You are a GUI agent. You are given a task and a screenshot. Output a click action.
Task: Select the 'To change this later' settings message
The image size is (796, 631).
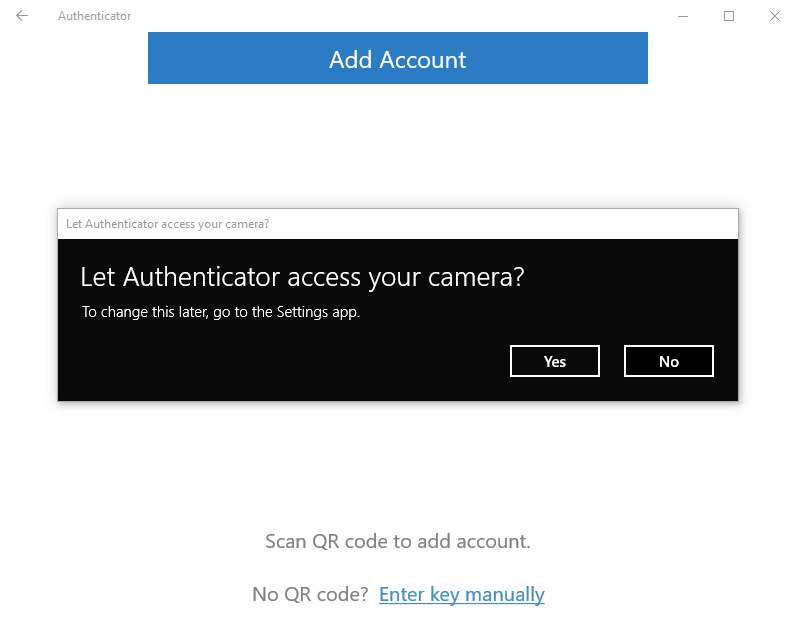pos(221,312)
